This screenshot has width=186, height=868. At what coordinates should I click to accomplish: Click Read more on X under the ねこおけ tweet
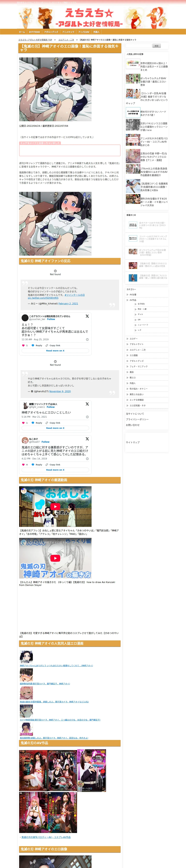(55, 470)
